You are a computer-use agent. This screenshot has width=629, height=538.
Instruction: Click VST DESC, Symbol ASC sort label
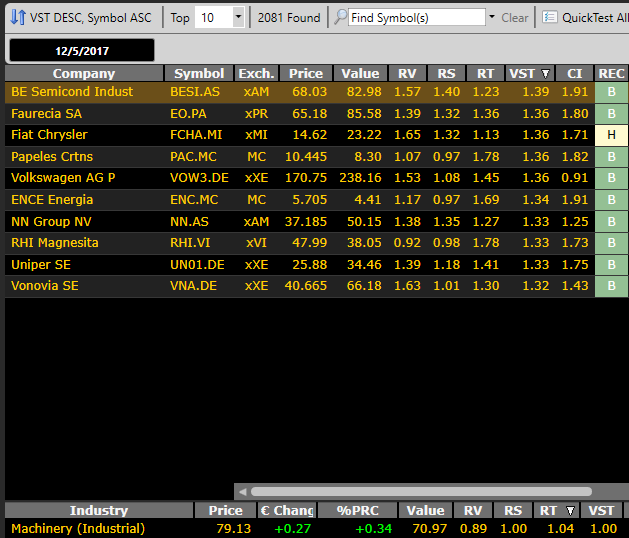(91, 18)
